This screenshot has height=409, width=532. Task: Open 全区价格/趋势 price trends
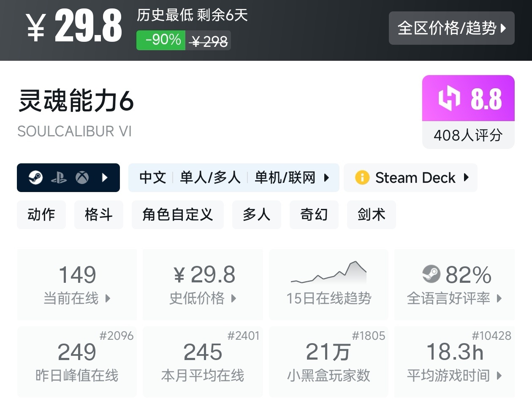point(451,28)
